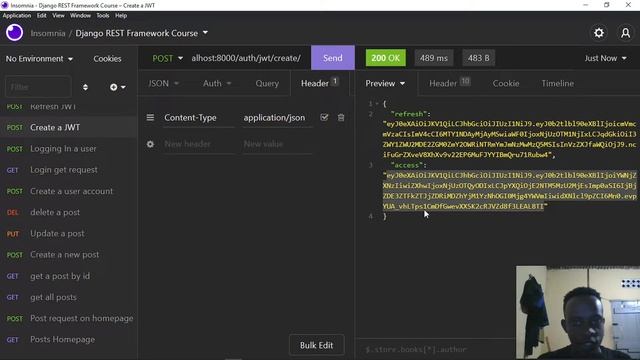Click the sort requests arrows icon
The width and height of the screenshot is (640, 360).
tap(85, 87)
